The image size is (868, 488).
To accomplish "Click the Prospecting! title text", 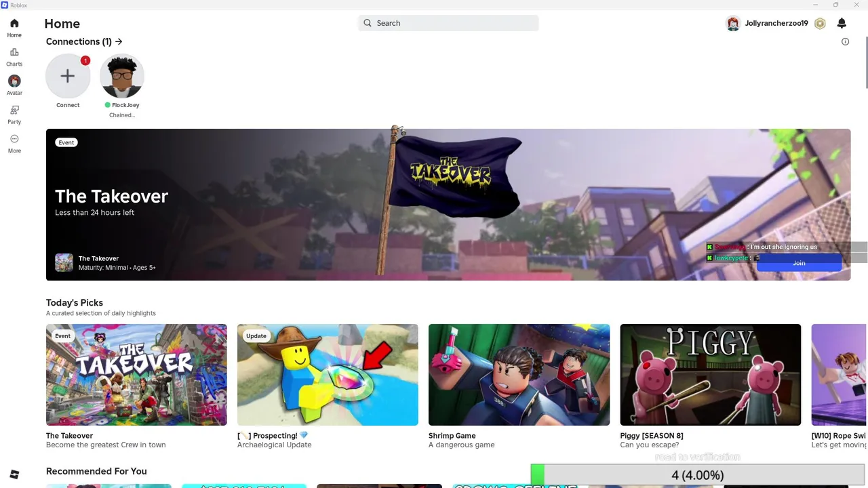I will coord(273,436).
